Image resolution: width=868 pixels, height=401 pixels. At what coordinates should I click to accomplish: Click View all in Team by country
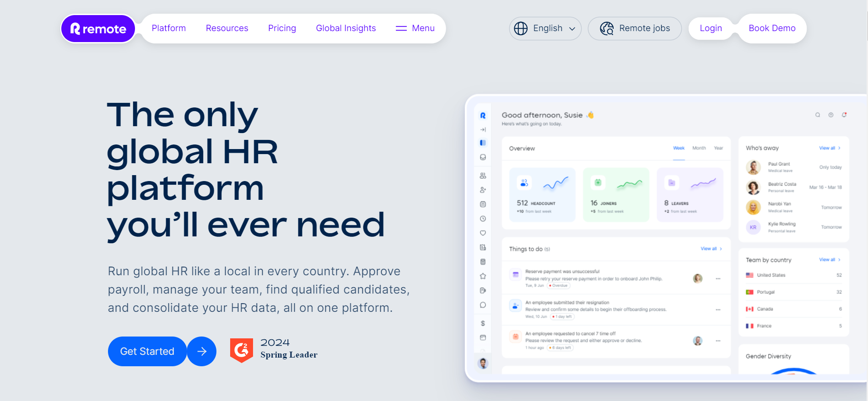(830, 260)
